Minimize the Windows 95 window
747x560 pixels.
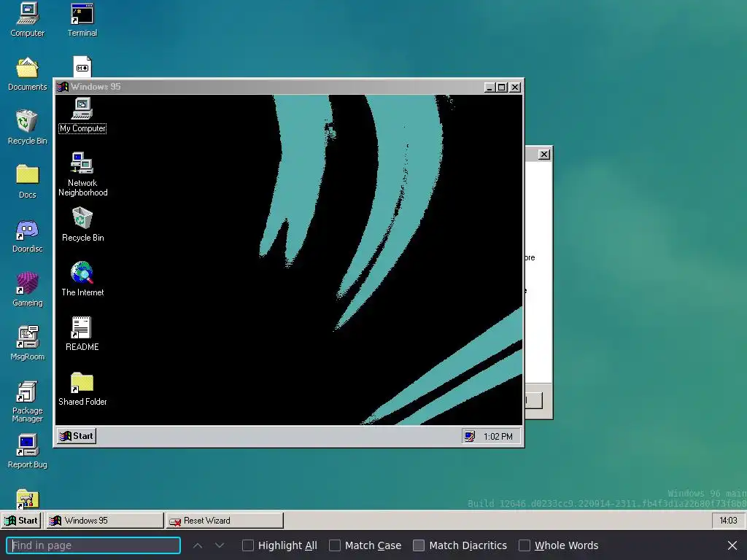[489, 87]
